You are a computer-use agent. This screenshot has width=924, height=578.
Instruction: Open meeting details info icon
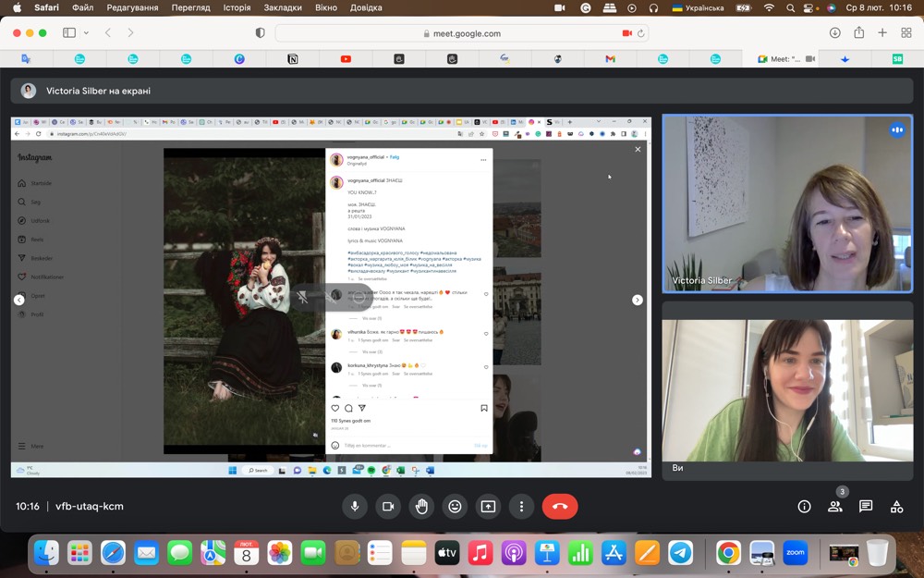[805, 506]
